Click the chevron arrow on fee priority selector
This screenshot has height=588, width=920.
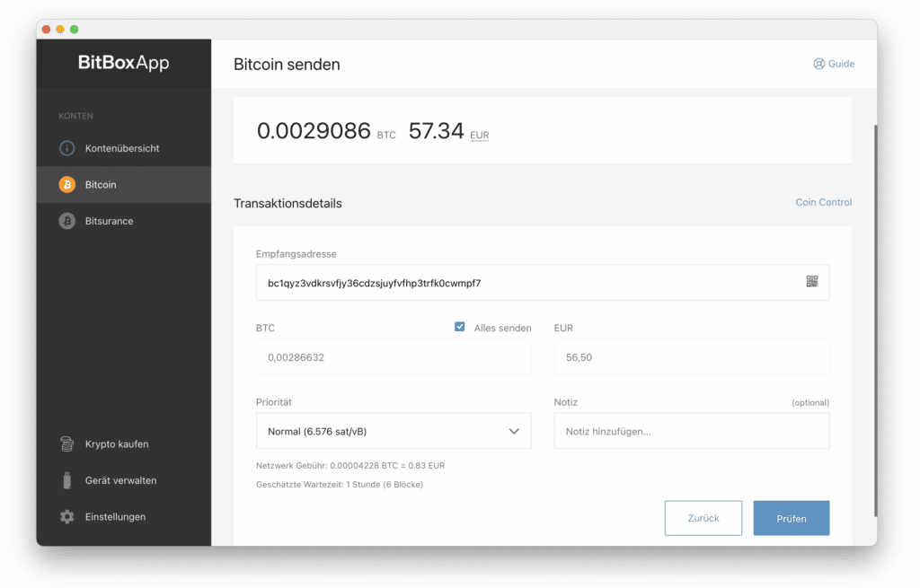point(514,431)
